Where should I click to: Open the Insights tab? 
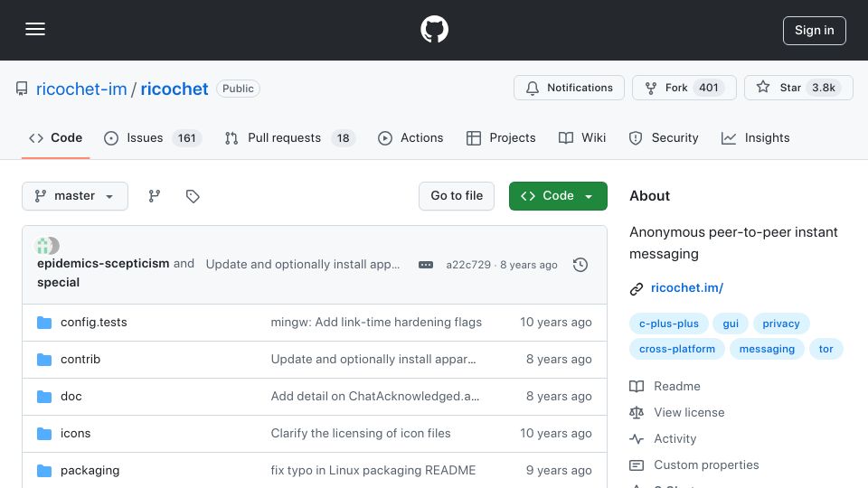(x=756, y=137)
